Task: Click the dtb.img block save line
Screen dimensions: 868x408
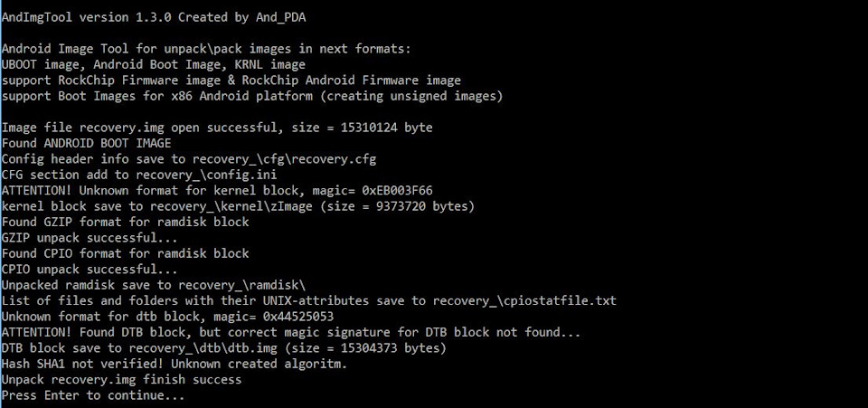Action: point(223,348)
